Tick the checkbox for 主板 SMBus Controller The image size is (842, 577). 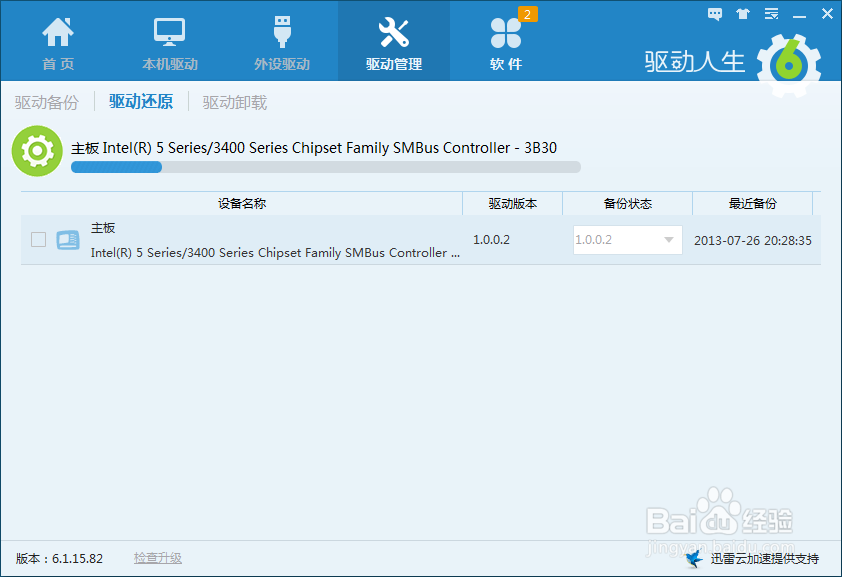click(x=38, y=239)
